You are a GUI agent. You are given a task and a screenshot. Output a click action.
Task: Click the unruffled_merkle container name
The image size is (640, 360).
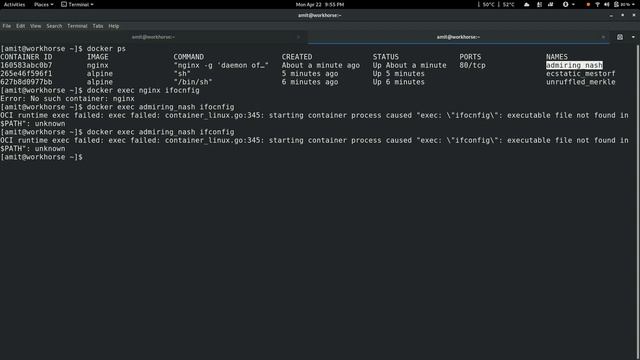click(x=580, y=82)
